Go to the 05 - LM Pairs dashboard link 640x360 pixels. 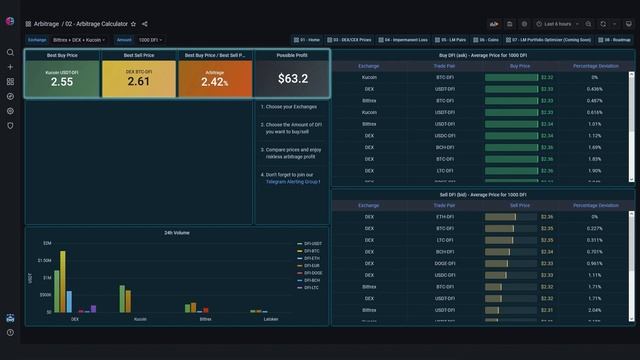click(450, 40)
